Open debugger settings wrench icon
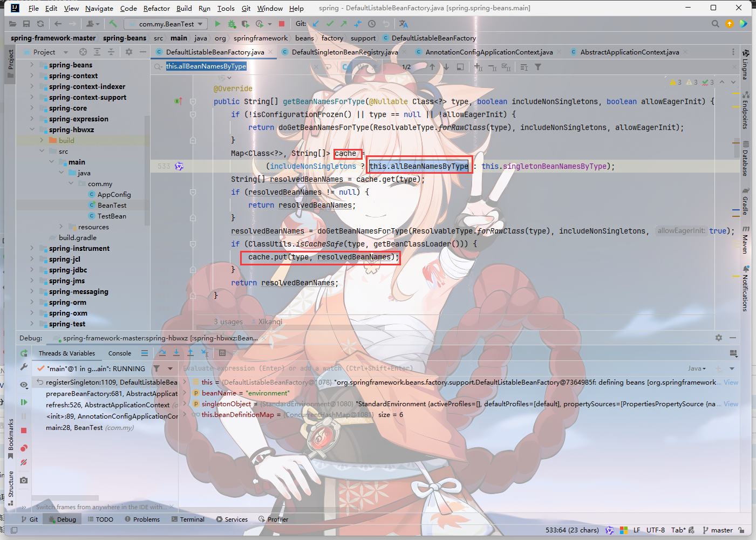 (x=24, y=366)
